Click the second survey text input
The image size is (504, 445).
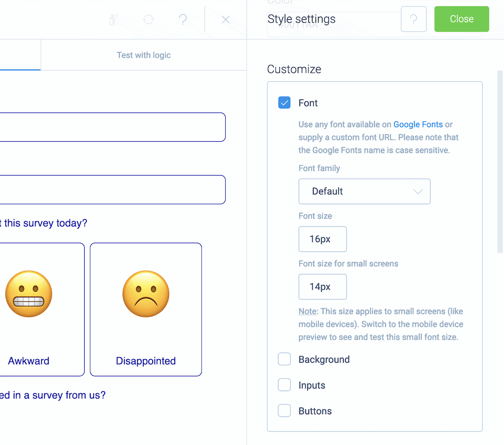coord(112,190)
